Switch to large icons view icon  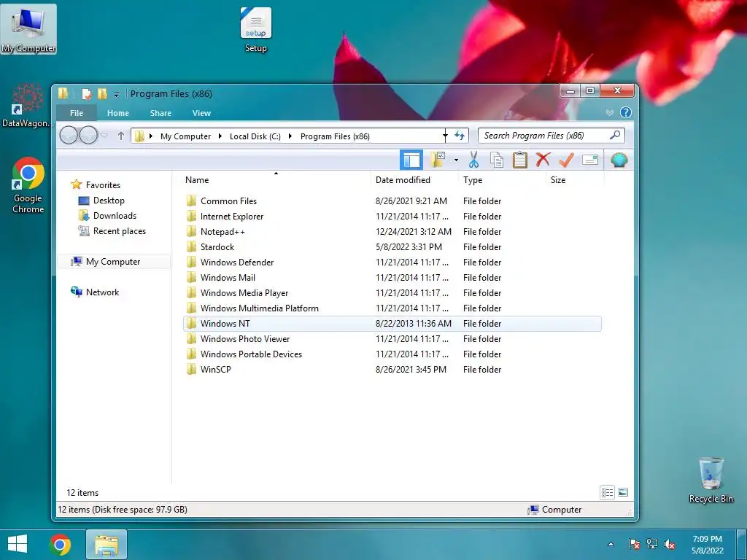623,492
